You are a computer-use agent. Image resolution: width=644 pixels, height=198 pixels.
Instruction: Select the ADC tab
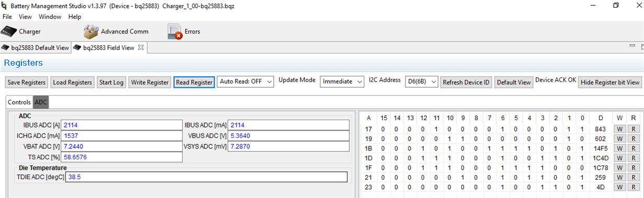point(41,102)
